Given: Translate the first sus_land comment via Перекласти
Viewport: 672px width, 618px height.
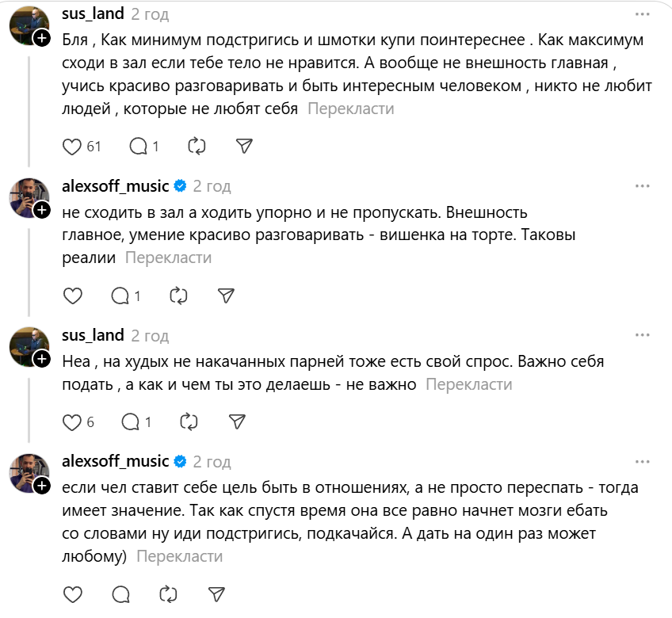Looking at the screenshot, I should [350, 109].
